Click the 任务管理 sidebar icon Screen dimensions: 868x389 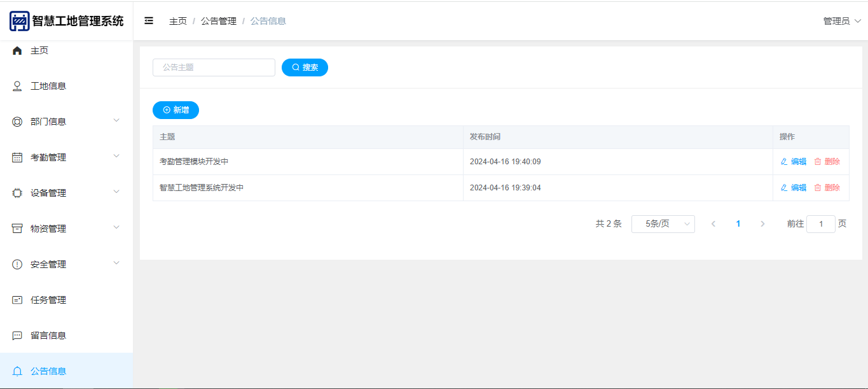pyautogui.click(x=17, y=300)
